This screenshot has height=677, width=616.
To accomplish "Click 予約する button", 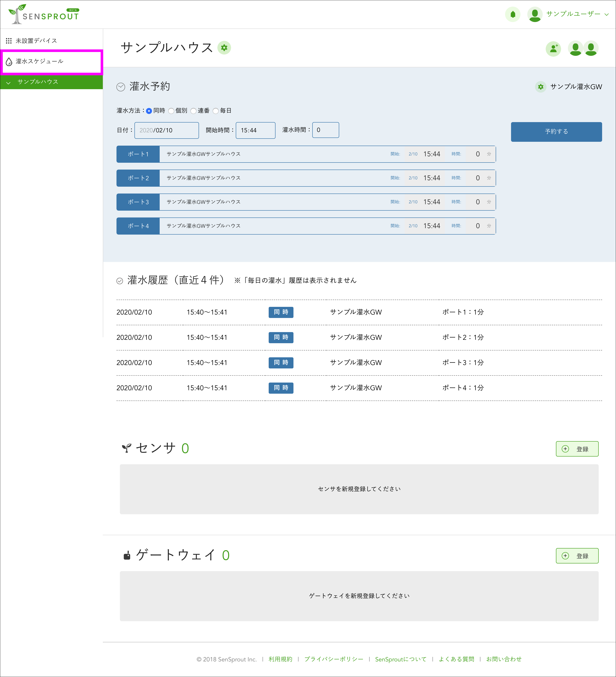I will click(556, 132).
